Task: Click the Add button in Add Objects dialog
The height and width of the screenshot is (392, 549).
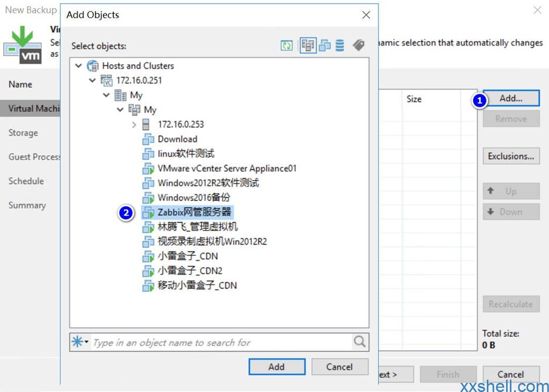Action: point(277,367)
